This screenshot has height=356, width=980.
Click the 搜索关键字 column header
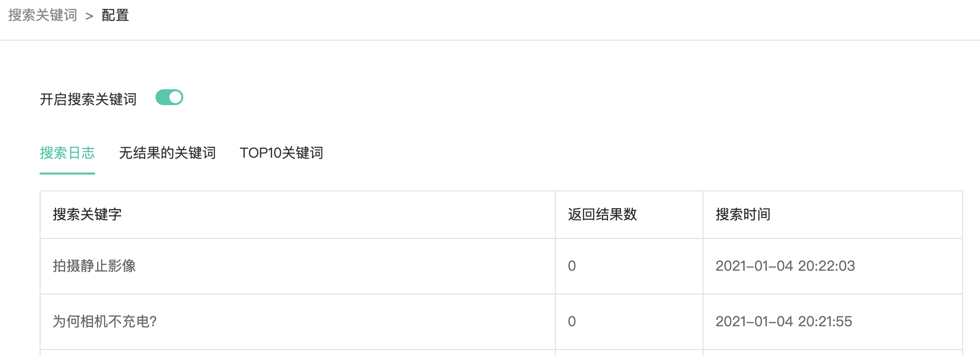pyautogui.click(x=87, y=214)
